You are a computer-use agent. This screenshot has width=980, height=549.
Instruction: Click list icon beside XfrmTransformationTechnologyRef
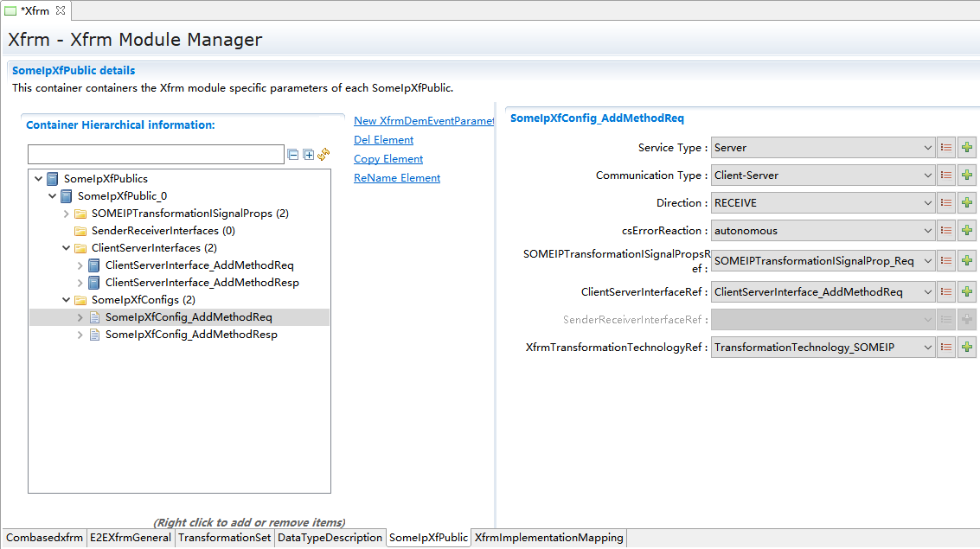[x=946, y=348]
